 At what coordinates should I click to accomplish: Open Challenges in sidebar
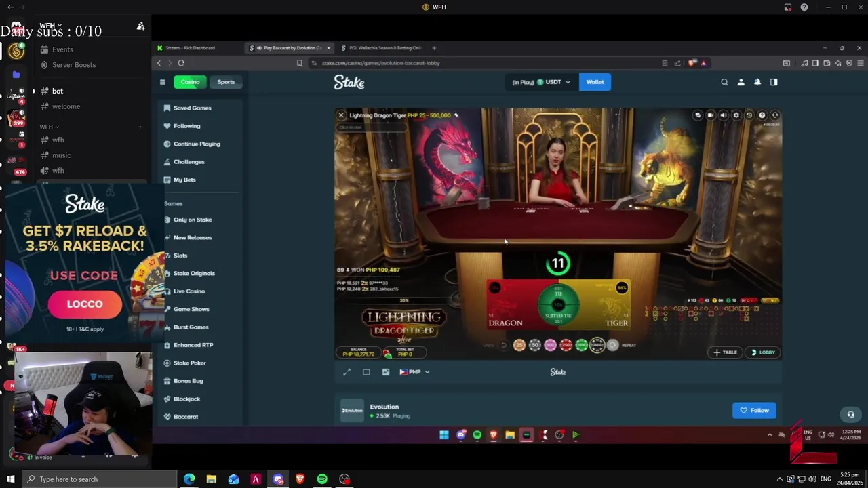[x=189, y=162]
